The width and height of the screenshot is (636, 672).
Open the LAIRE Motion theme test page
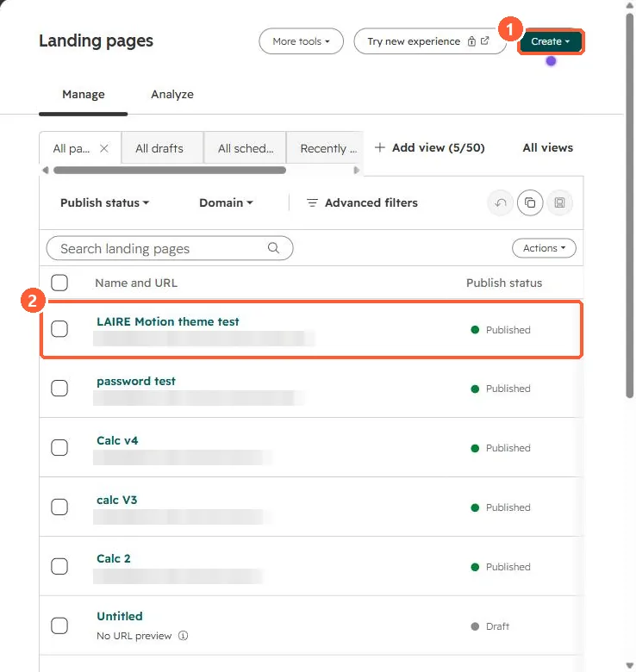167,321
